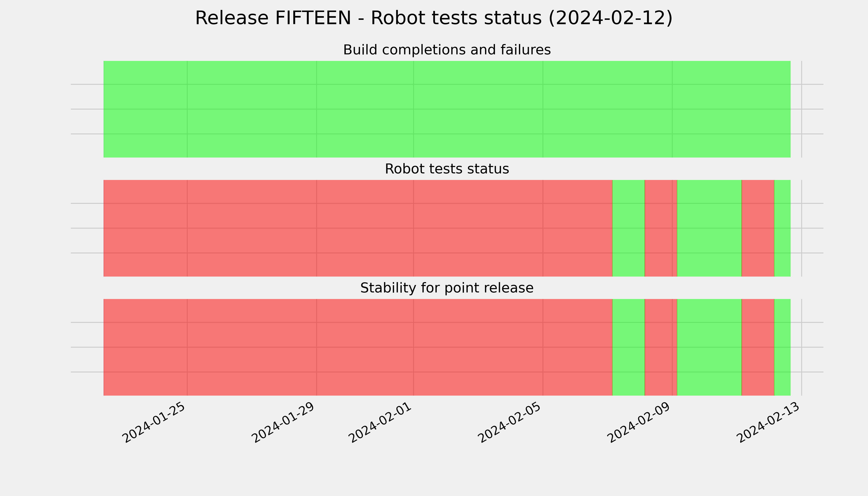Select last red band in Robot tests status

pyautogui.click(x=758, y=228)
